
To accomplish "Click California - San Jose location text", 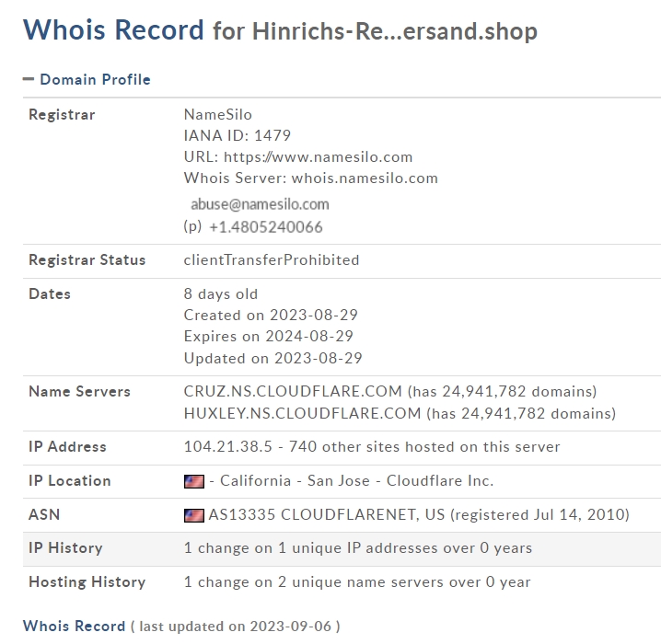I will [x=295, y=480].
